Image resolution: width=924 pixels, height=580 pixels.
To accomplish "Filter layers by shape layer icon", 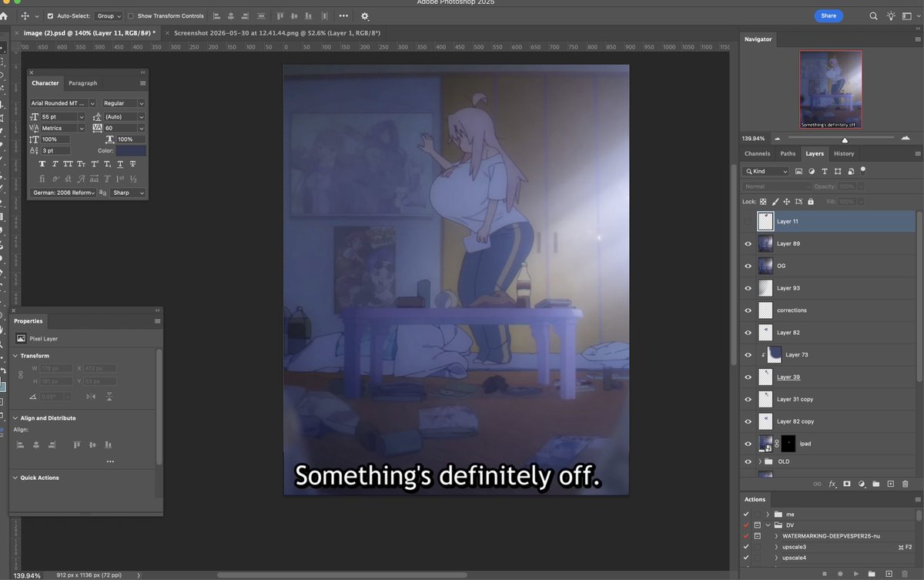I will (838, 171).
